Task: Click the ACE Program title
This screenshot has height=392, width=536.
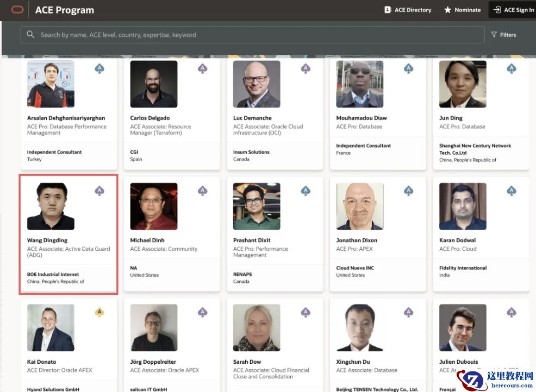Action: (64, 10)
